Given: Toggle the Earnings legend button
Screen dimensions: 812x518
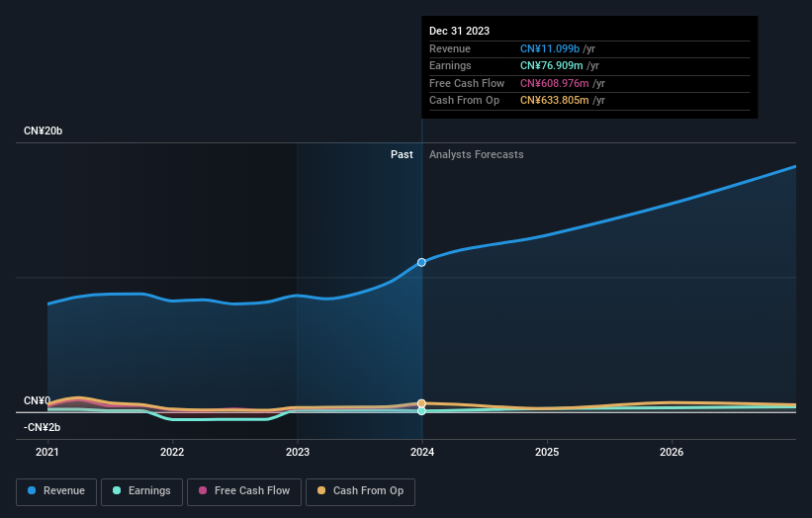Looking at the screenshot, I should click(141, 491).
